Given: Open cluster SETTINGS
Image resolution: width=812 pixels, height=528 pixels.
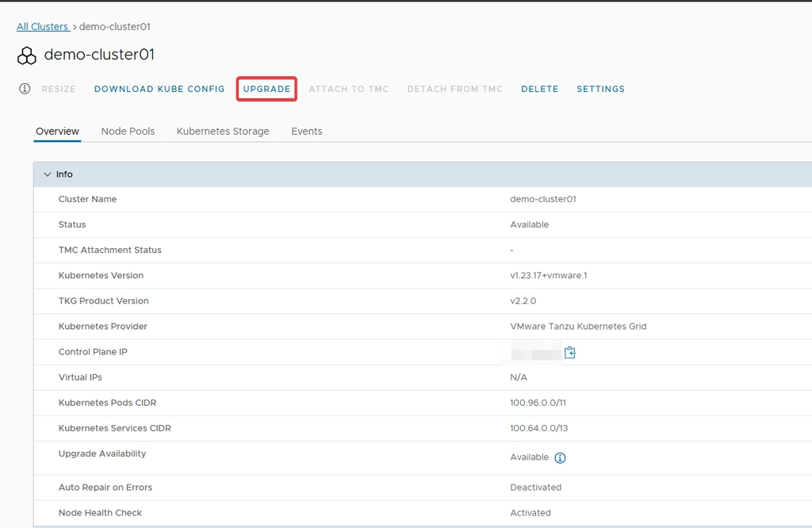Looking at the screenshot, I should click(x=600, y=89).
